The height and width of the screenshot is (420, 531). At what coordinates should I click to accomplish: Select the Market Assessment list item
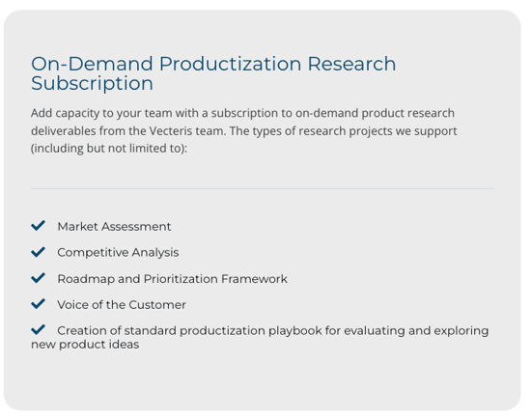[114, 227]
